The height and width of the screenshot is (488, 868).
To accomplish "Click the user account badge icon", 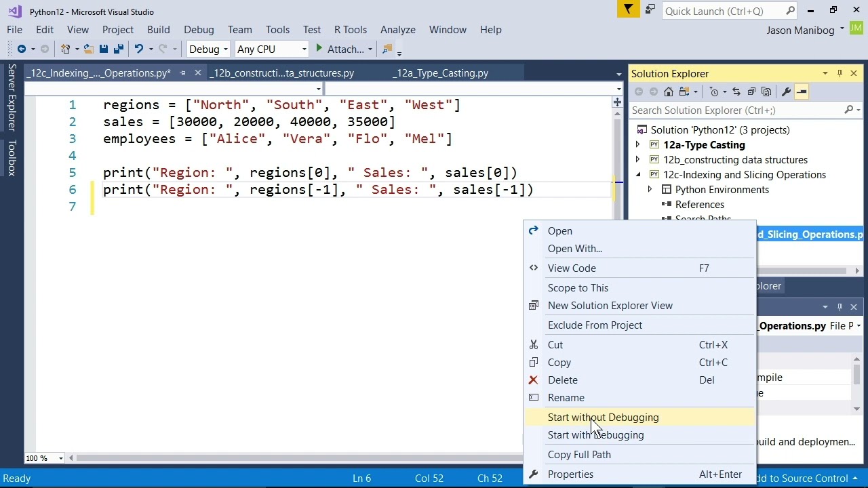I will click(855, 28).
